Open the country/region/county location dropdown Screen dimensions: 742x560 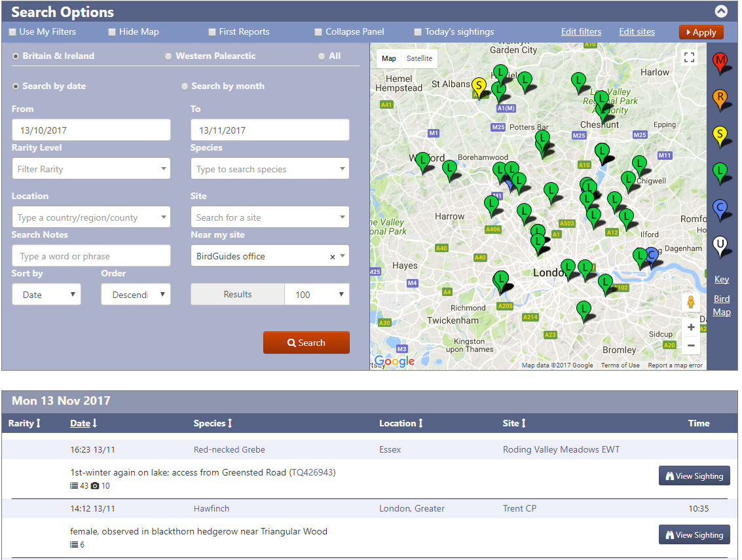pos(91,217)
